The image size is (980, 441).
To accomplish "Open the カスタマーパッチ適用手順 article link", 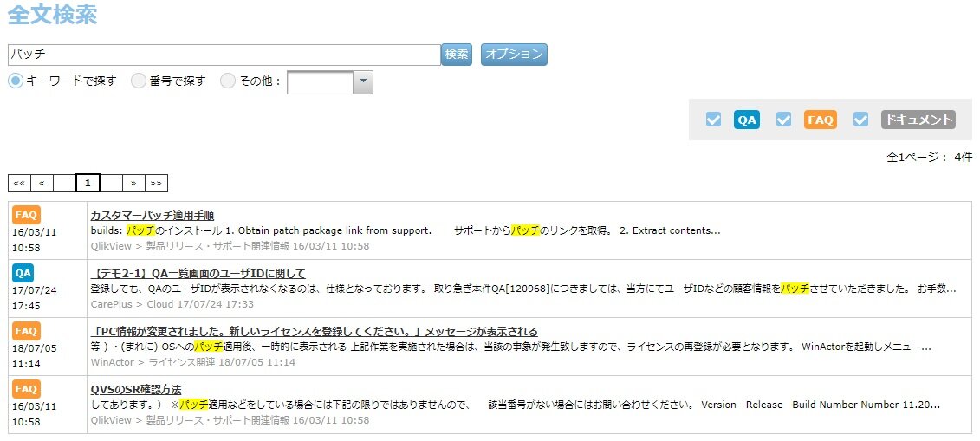I will click(152, 215).
